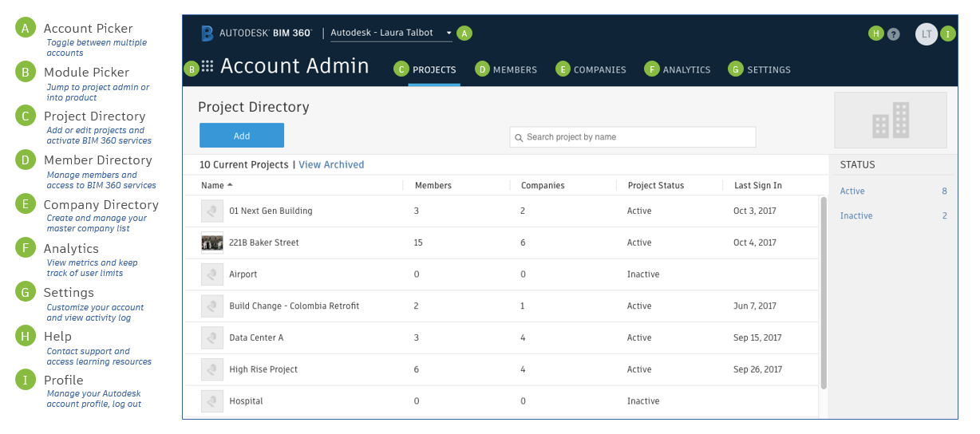
Task: Open the Hospital project
Action: point(246,400)
